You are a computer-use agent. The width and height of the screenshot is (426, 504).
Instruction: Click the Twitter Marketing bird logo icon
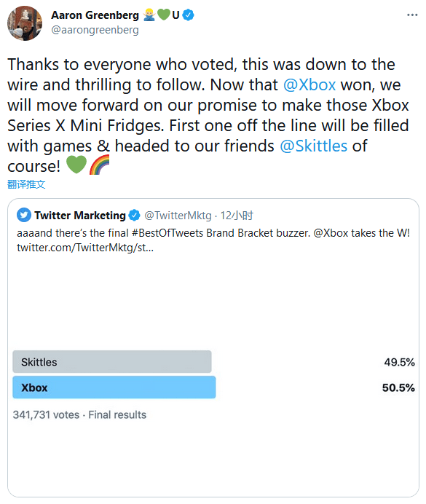[x=24, y=215]
